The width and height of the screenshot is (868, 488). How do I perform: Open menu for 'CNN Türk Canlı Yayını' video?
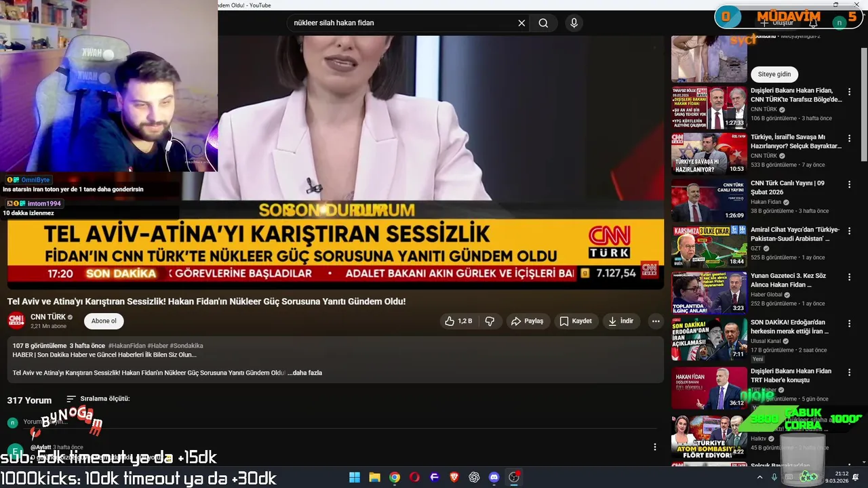[849, 184]
